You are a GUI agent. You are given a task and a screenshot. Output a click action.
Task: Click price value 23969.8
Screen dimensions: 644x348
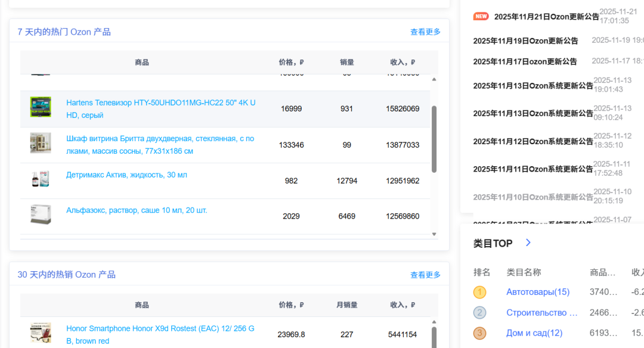(x=291, y=334)
